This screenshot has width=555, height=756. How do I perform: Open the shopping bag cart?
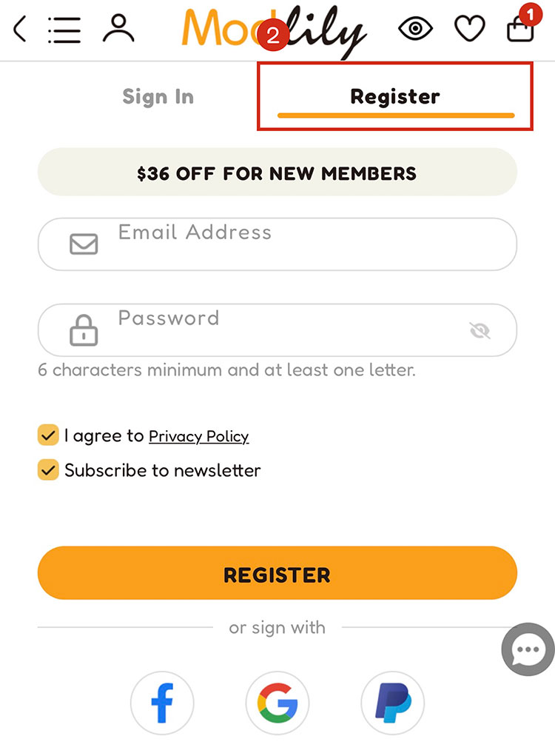[x=519, y=29]
